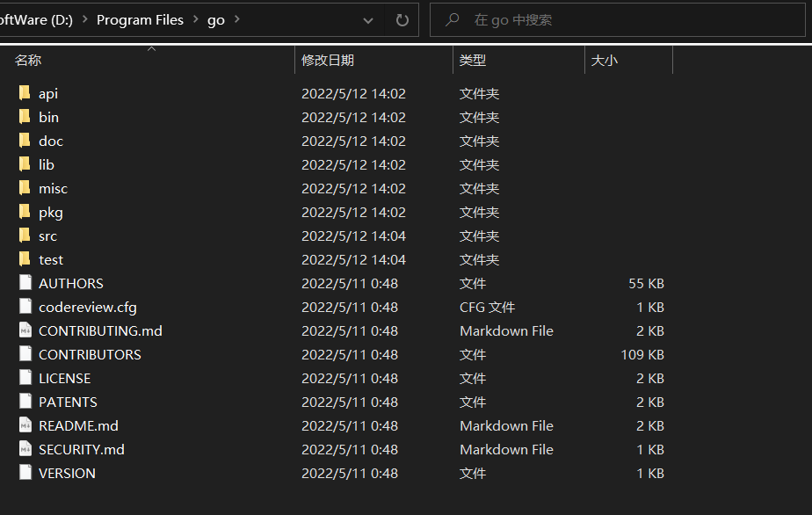Click the SECURITY.md file icon
The width and height of the screenshot is (812, 515).
(25, 449)
